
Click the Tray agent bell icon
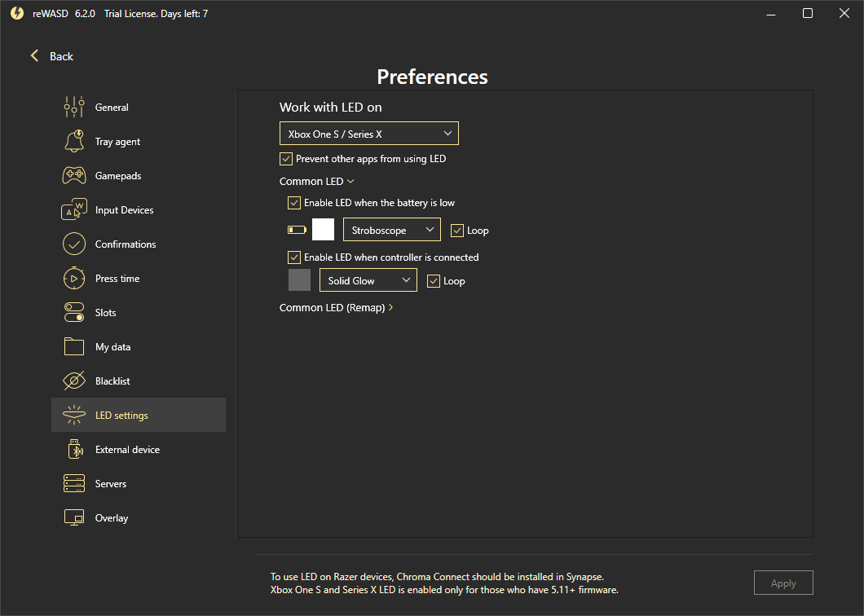tap(74, 141)
